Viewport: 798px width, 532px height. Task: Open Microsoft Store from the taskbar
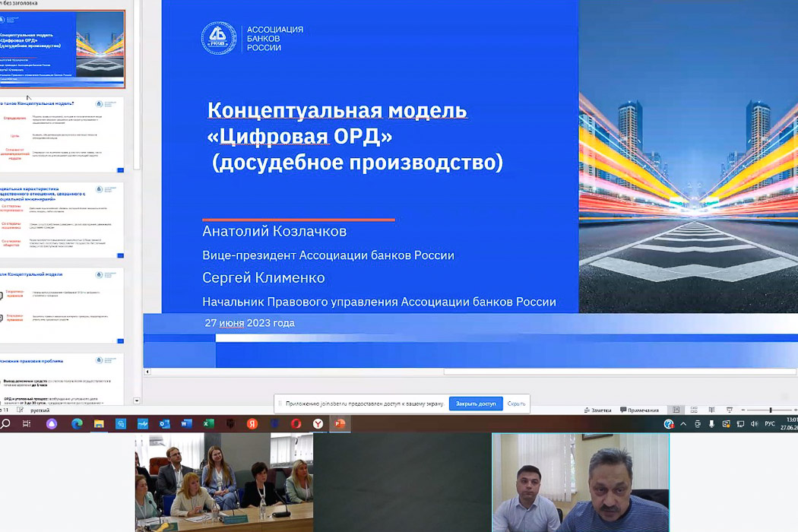121,423
